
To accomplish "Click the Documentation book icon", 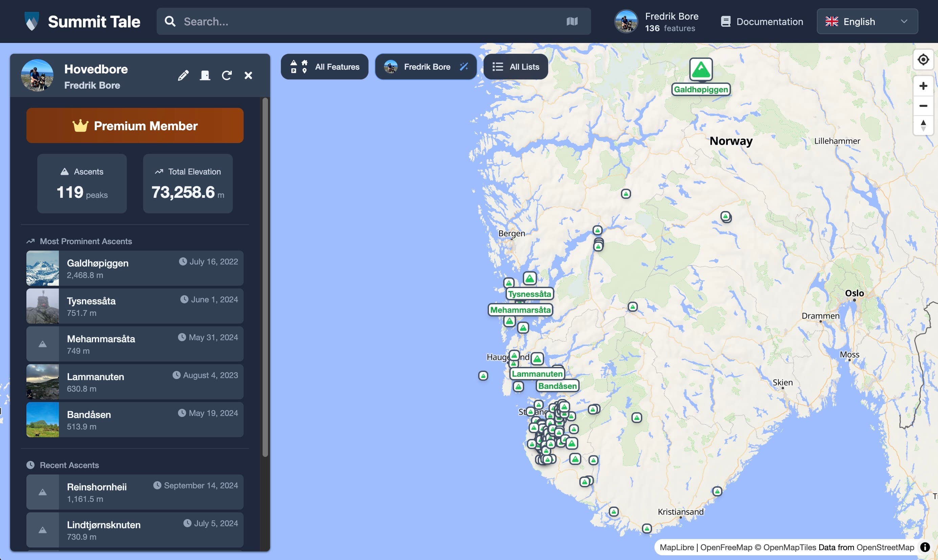I will coord(725,22).
